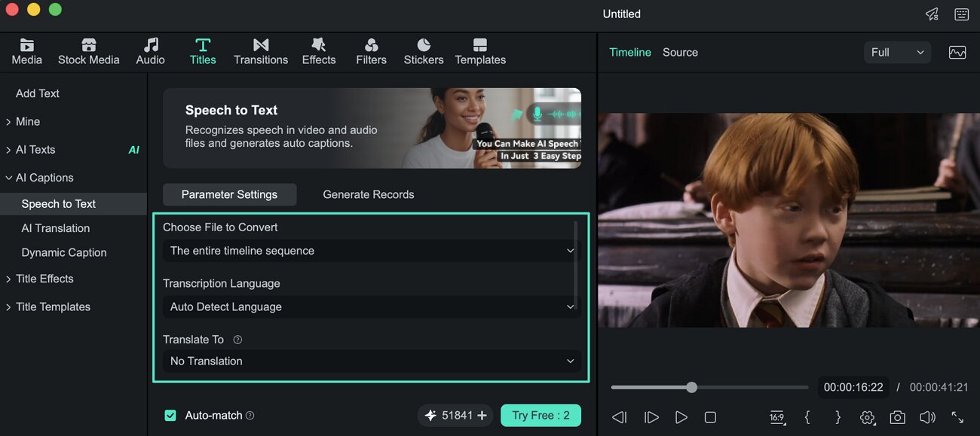Click the video preview frame
The width and height of the screenshot is (980, 436).
click(x=789, y=220)
